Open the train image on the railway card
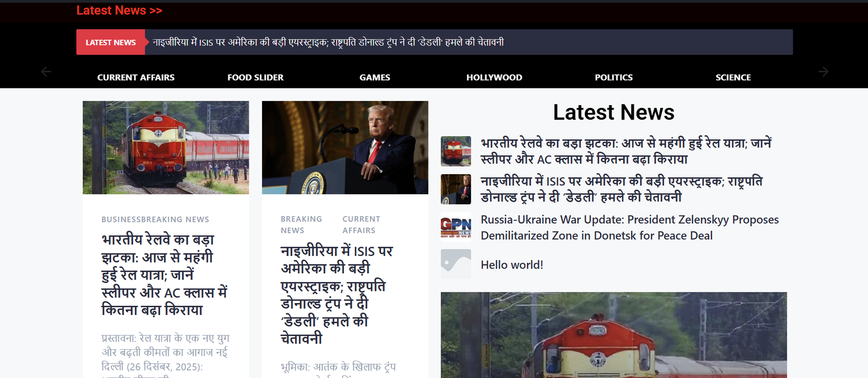 pyautogui.click(x=166, y=148)
